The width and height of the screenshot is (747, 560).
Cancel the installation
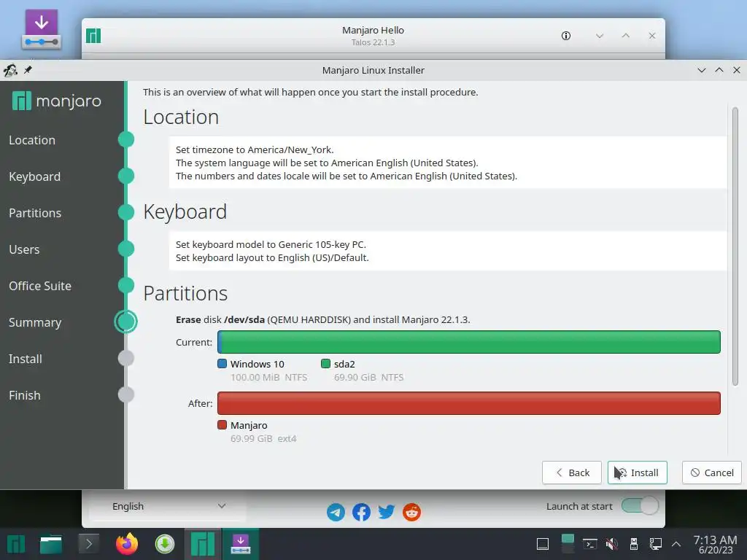coord(712,472)
